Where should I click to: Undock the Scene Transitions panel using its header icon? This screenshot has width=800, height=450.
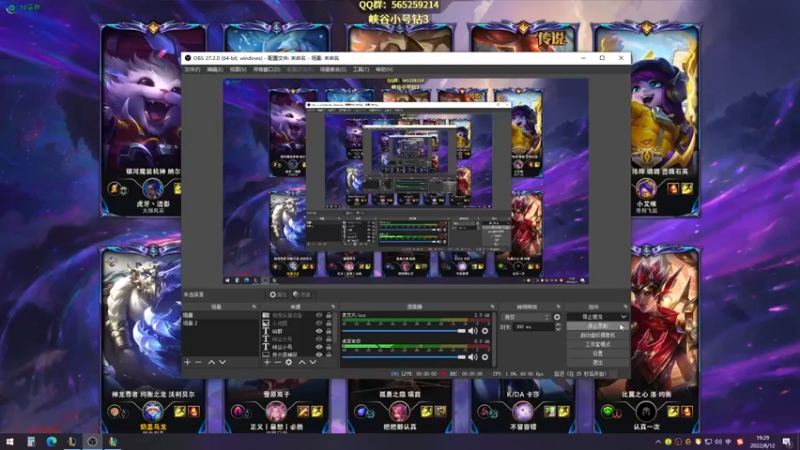point(558,307)
